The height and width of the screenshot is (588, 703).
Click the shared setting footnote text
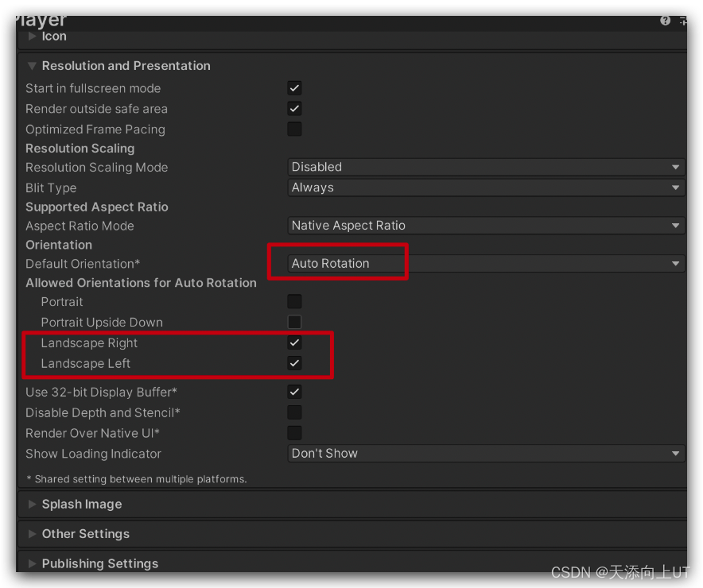(x=137, y=479)
